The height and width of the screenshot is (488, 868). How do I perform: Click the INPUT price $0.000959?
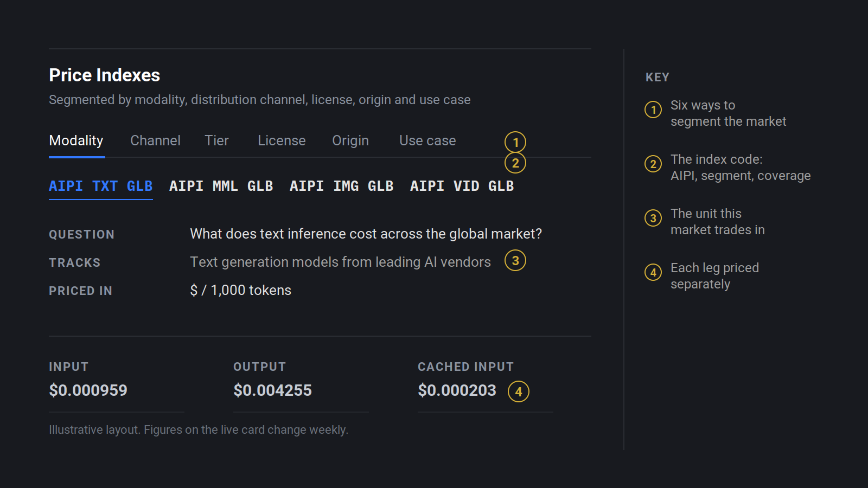[88, 390]
